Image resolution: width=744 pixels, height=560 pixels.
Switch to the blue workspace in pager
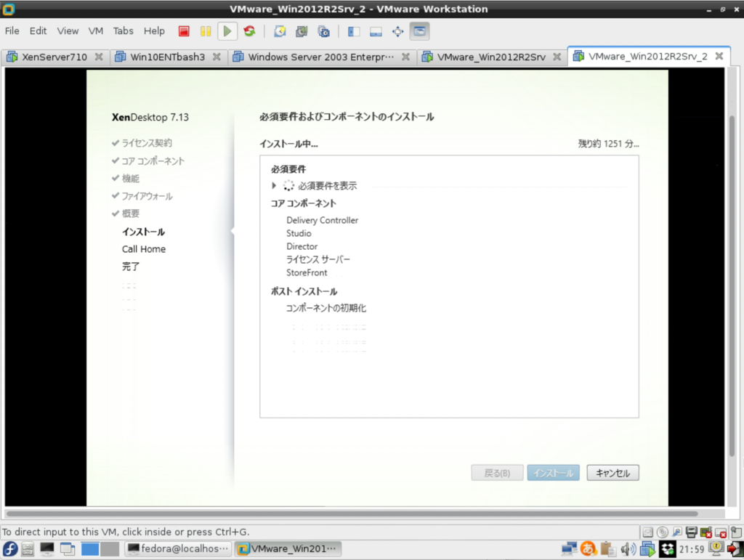coord(89,549)
